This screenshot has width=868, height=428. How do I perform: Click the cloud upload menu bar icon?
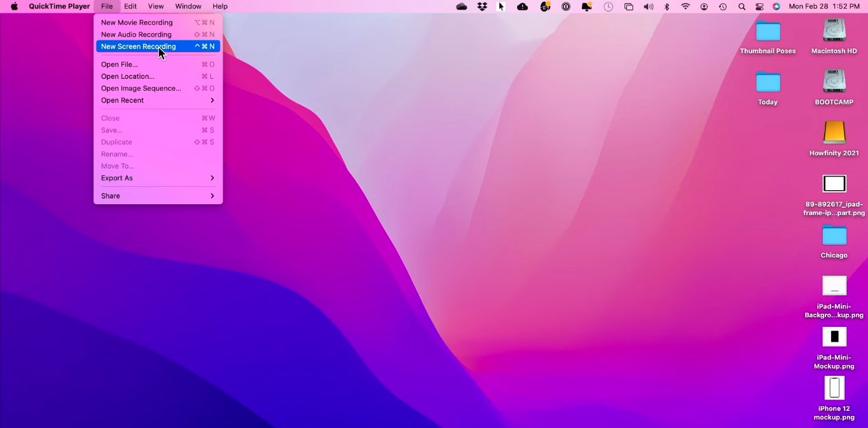[522, 6]
